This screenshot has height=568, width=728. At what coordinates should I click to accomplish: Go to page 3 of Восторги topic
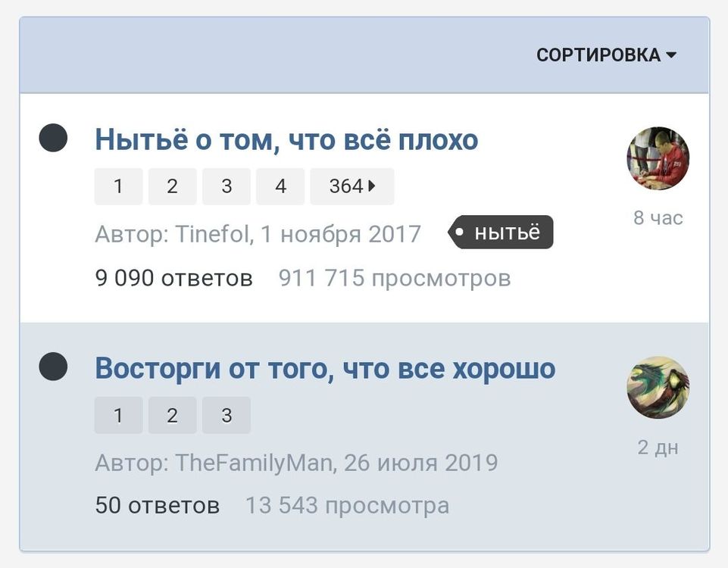pyautogui.click(x=227, y=415)
